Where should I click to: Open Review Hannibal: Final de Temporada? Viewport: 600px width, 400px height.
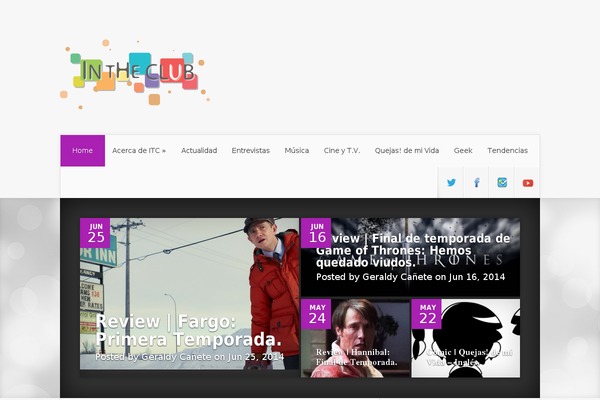click(x=356, y=357)
